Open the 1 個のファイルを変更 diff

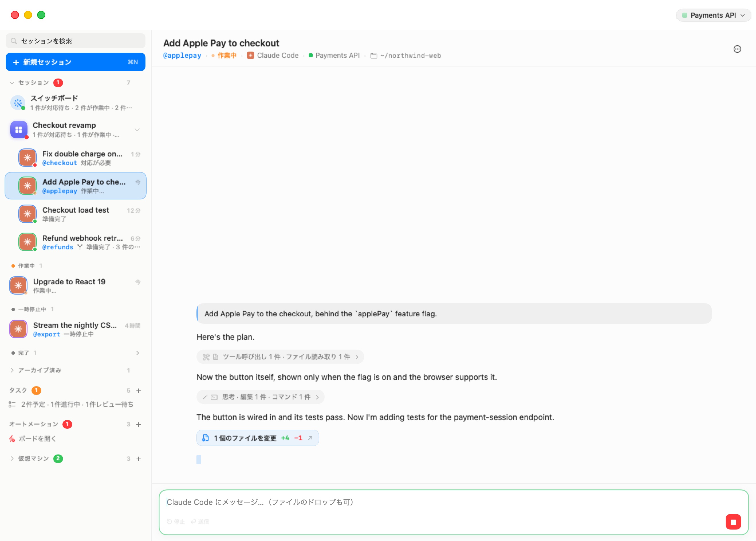coord(257,438)
